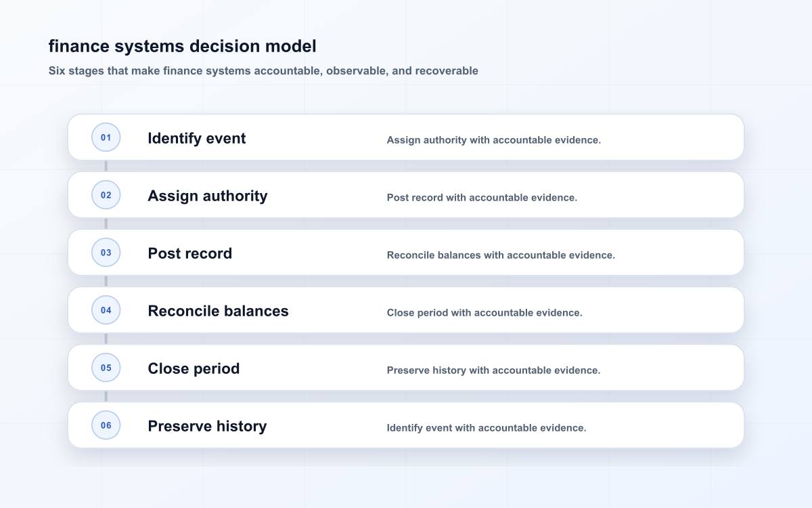Select 'Reconcile balances with accountable evidence' text

click(501, 255)
